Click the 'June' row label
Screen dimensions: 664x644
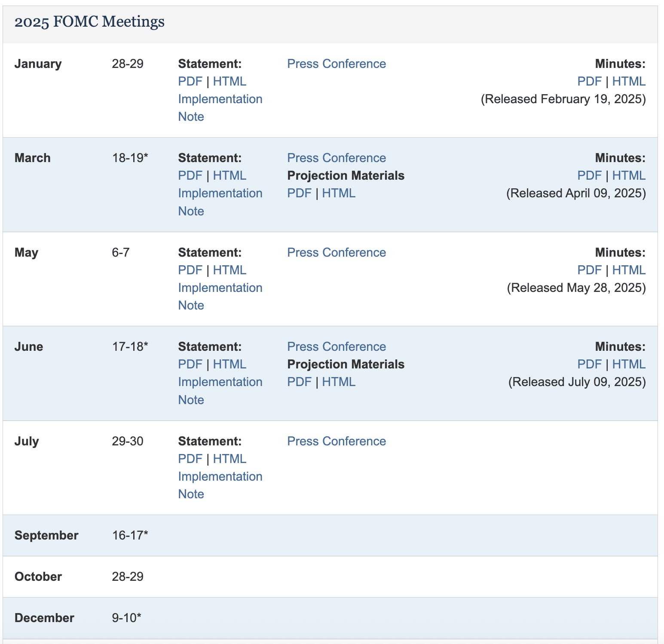29,347
